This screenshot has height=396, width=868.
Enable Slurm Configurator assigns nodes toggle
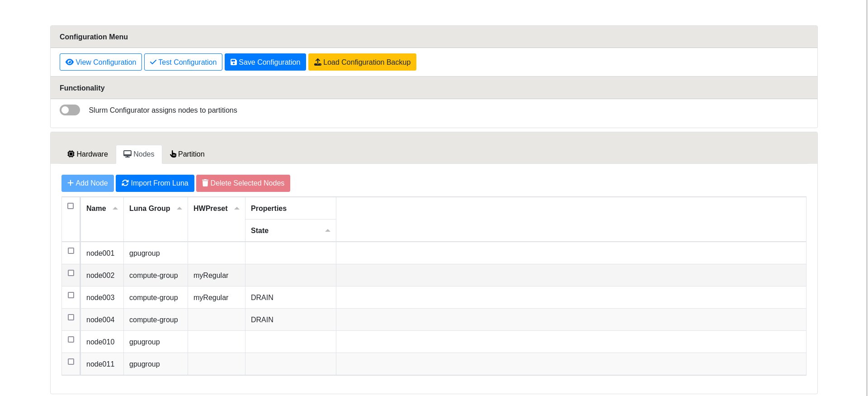70,110
